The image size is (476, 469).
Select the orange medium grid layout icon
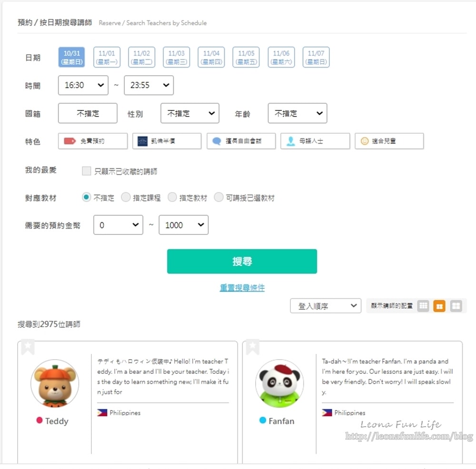(439, 306)
